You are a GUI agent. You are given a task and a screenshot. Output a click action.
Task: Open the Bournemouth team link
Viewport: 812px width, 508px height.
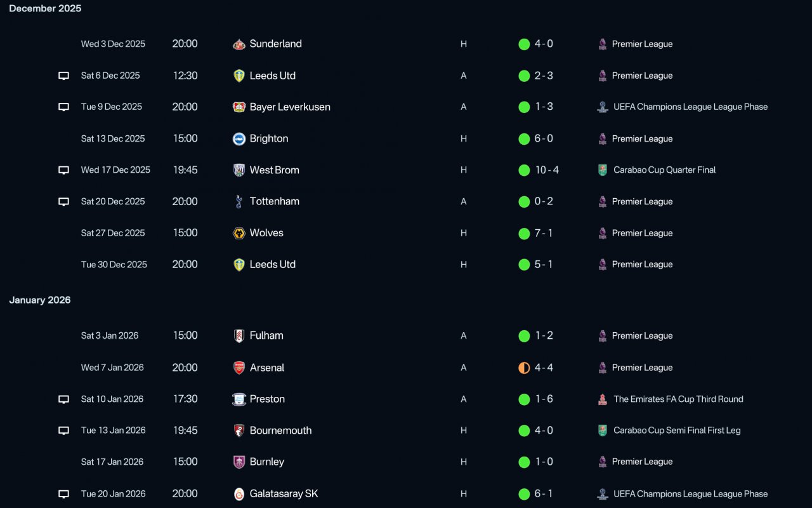click(x=280, y=431)
